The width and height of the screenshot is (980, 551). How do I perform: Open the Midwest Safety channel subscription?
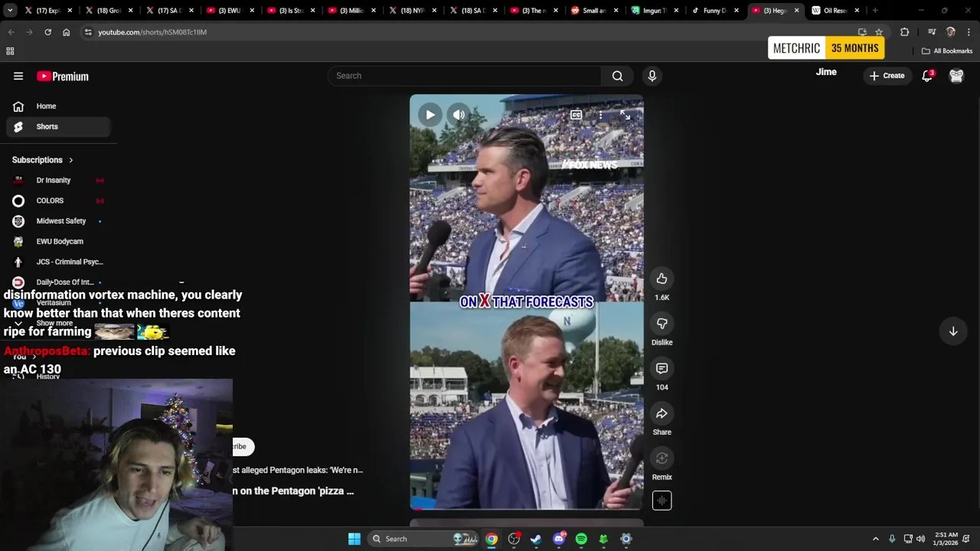point(59,221)
